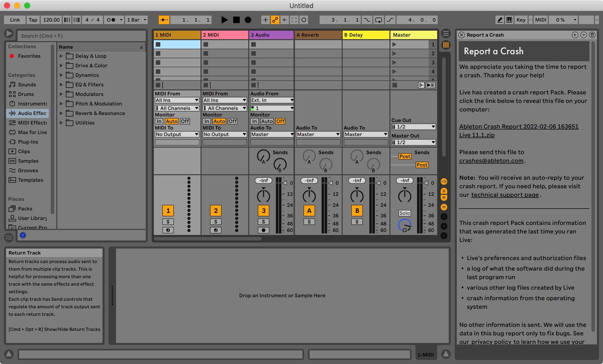Toggle the Follow playback arrow icon
The height and width of the screenshot is (364, 603).
164,20
